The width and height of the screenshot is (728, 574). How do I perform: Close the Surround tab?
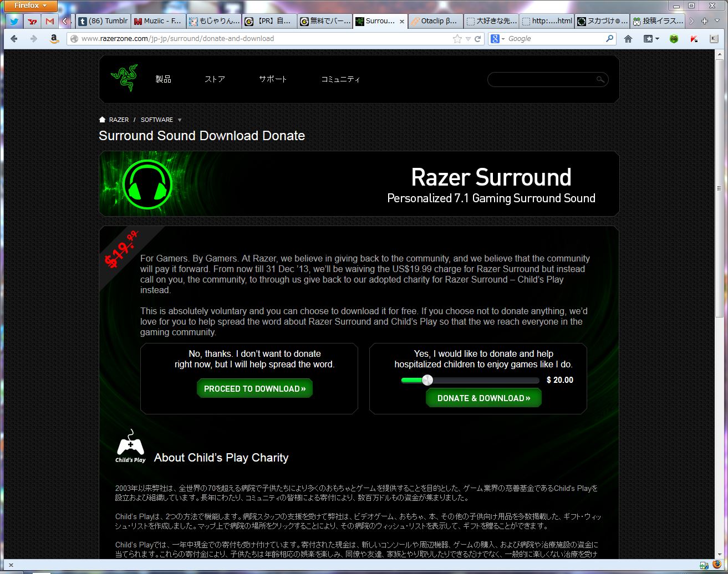coord(402,22)
